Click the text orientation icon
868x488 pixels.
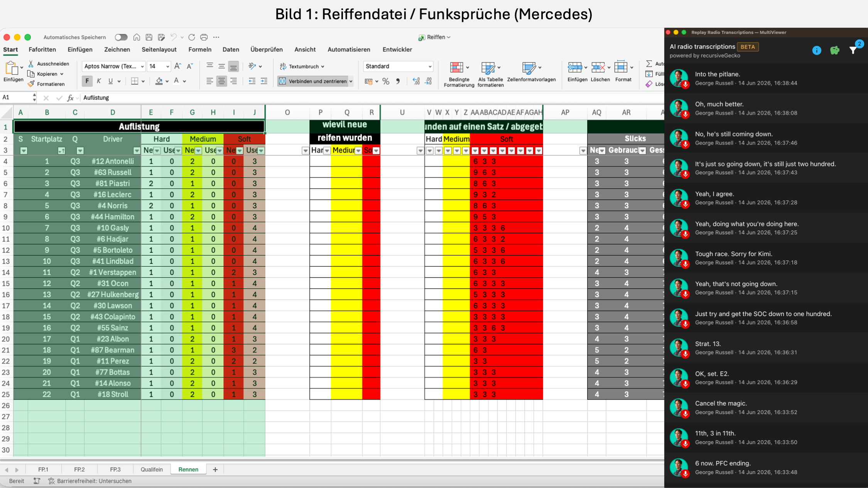coord(252,66)
